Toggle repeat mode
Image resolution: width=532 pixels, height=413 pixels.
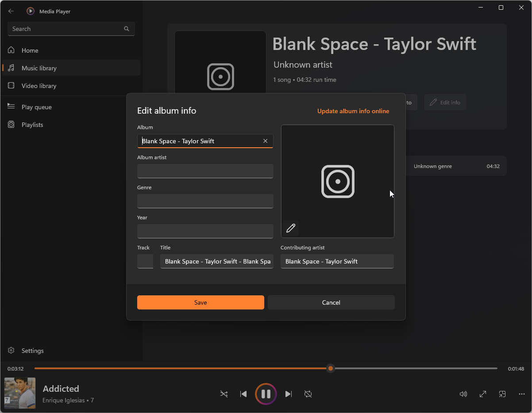point(308,394)
